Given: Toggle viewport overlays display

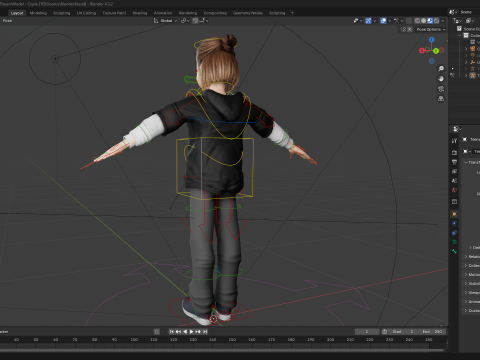Looking at the screenshot, I should (383, 21).
